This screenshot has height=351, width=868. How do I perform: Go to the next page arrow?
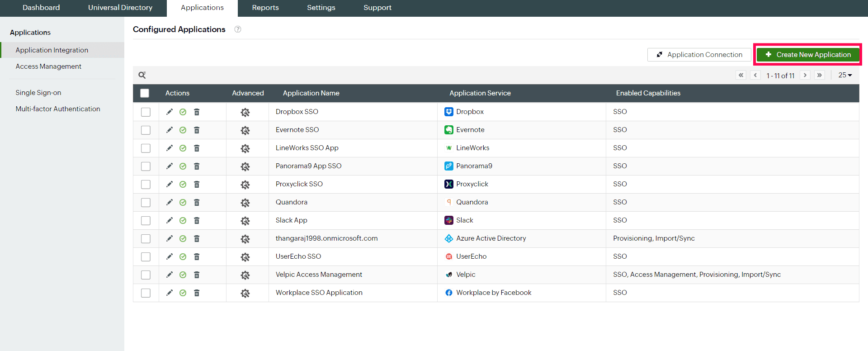805,75
